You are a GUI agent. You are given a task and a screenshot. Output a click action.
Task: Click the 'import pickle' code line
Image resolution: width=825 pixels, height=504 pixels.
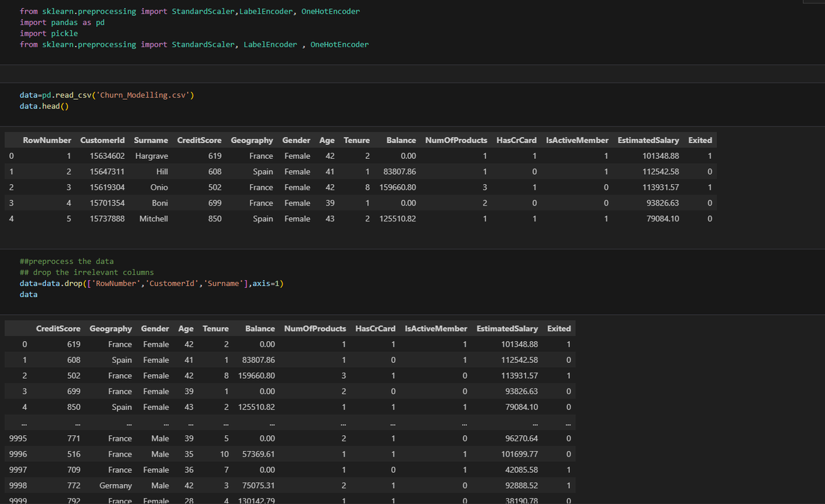[x=49, y=34]
